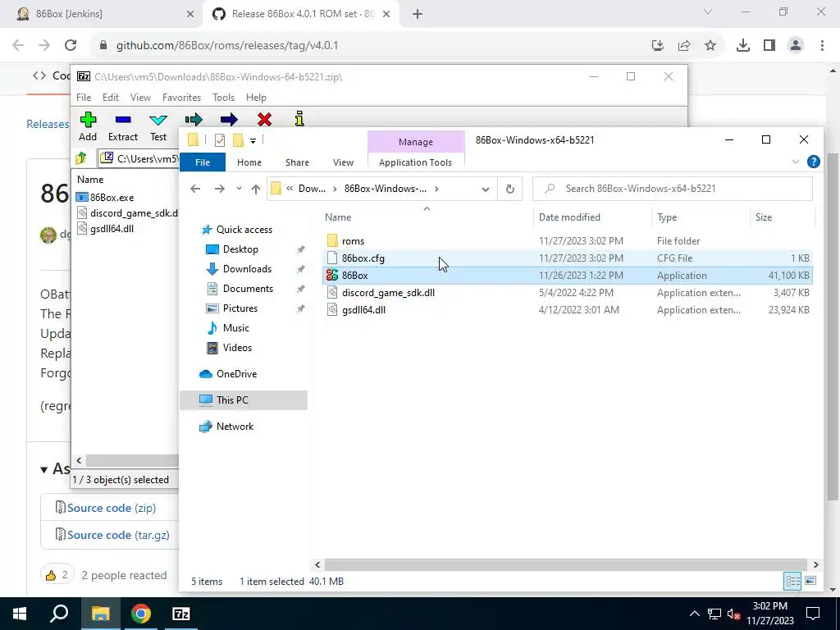Open Customize Quick Access Toolbar dropdown
This screenshot has width=840, height=630.
[x=253, y=141]
